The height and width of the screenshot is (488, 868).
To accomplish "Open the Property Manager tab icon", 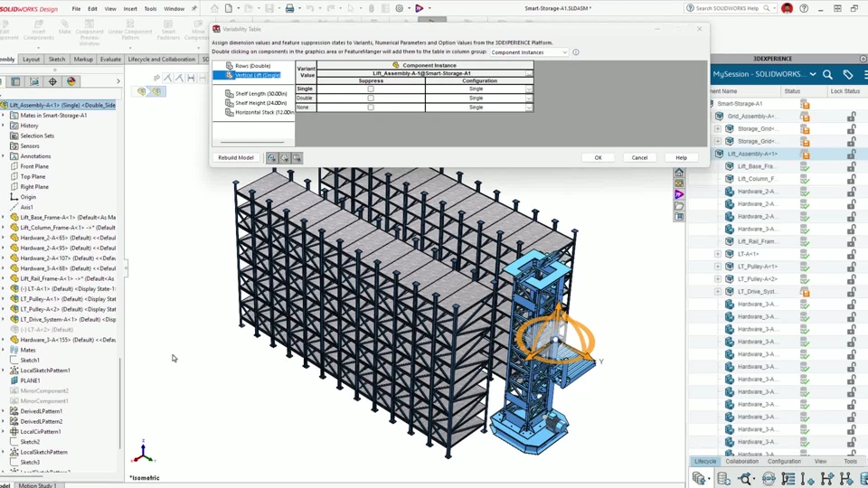I will 15,81.
